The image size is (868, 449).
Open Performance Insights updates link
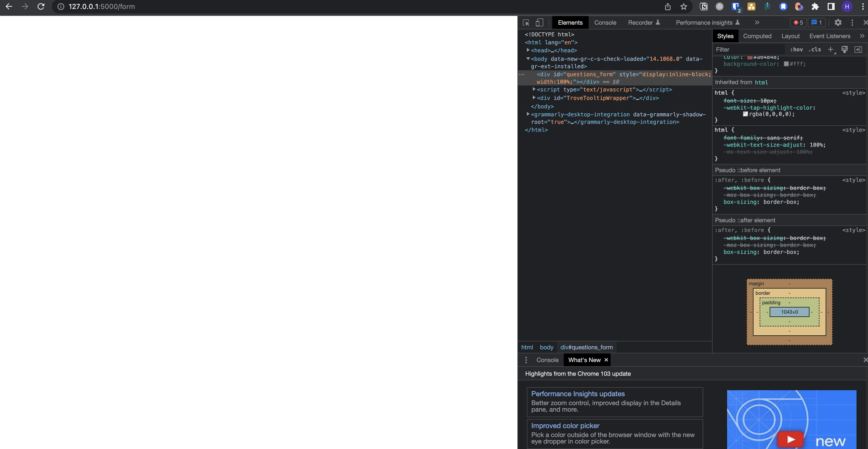(x=577, y=394)
